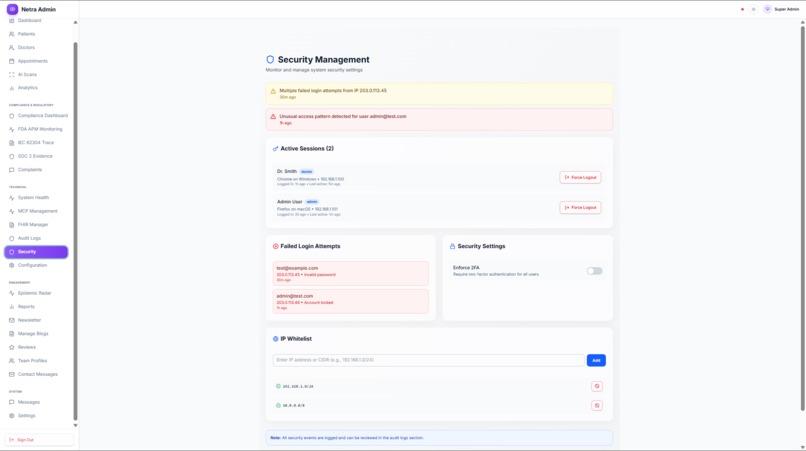Image resolution: width=806 pixels, height=451 pixels.
Task: Click the Appointments calendar icon
Action: pos(11,61)
